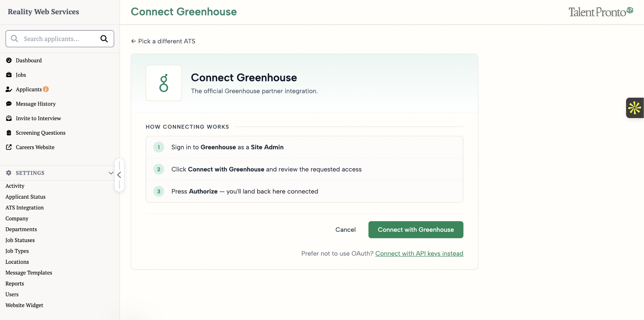644x320 pixels.
Task: Collapse the sidebar with the arrow handle
Action: click(119, 175)
